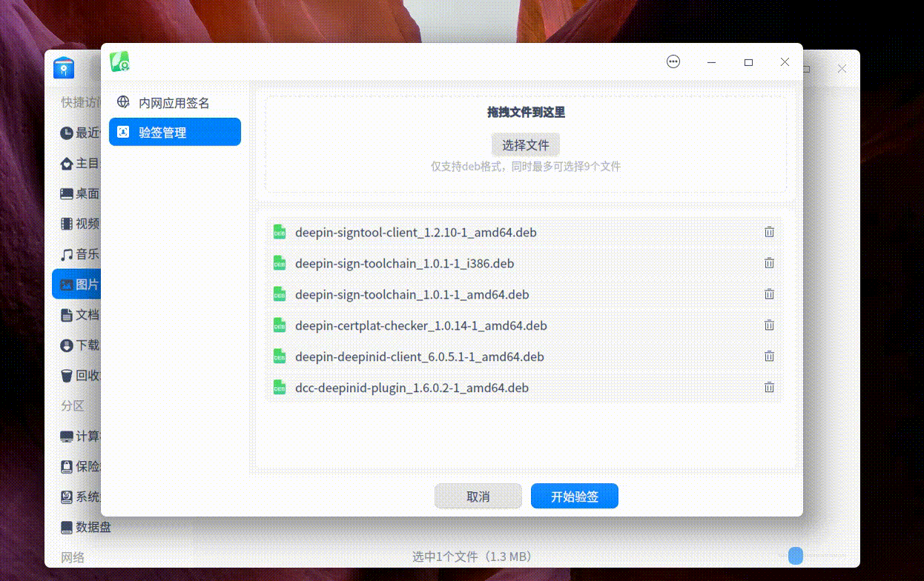924x581 pixels.
Task: Click the blue circular indicator at bottom right
Action: (795, 554)
